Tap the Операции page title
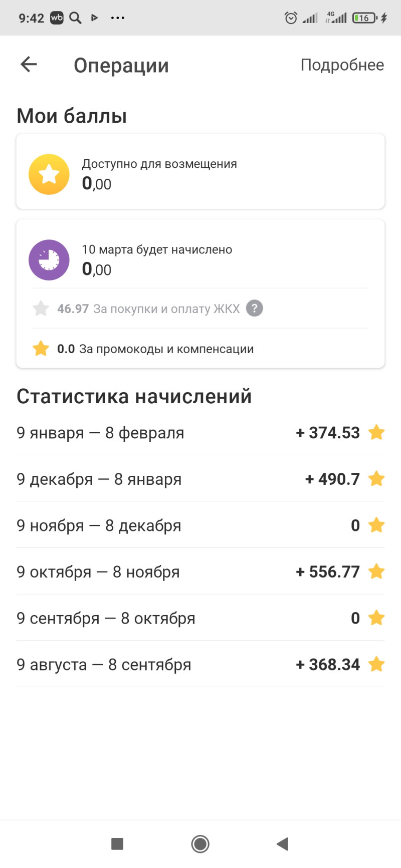The height and width of the screenshot is (868, 401). point(121,66)
